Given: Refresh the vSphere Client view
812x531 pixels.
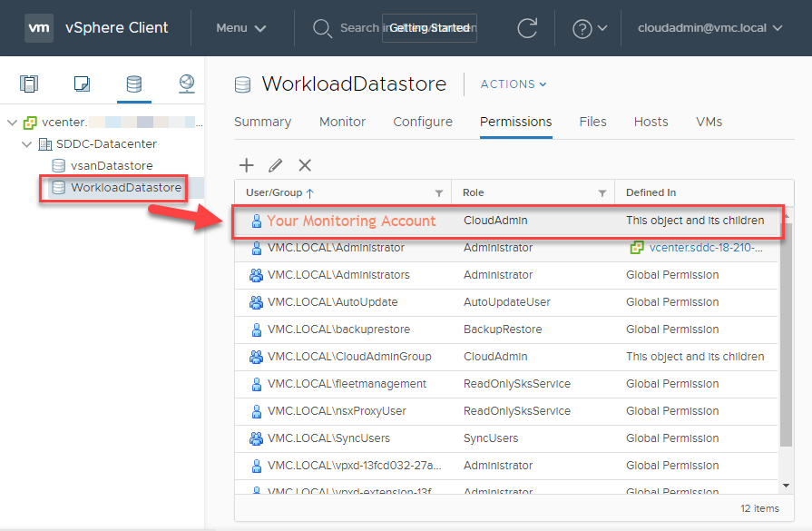Looking at the screenshot, I should point(527,28).
